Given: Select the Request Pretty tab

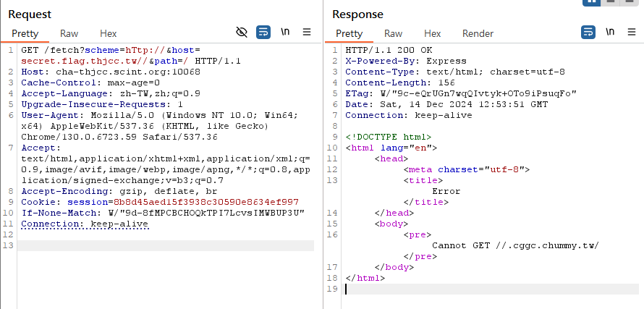Looking at the screenshot, I should [25, 33].
